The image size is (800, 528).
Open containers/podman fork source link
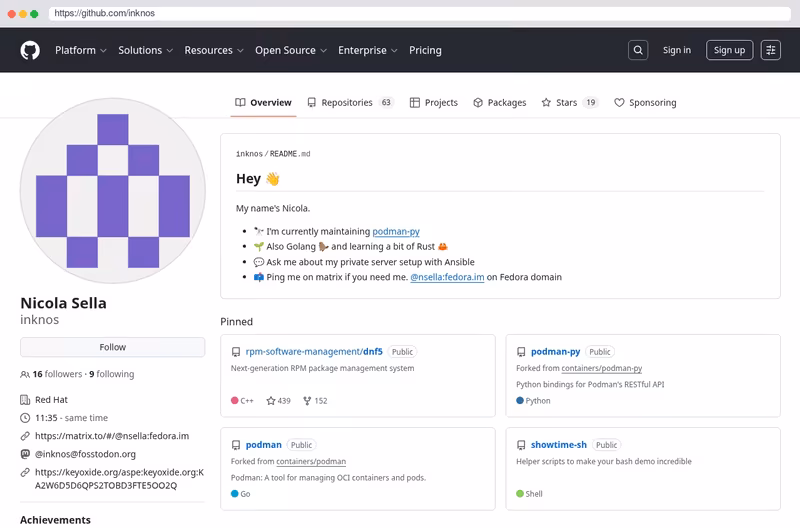click(311, 462)
